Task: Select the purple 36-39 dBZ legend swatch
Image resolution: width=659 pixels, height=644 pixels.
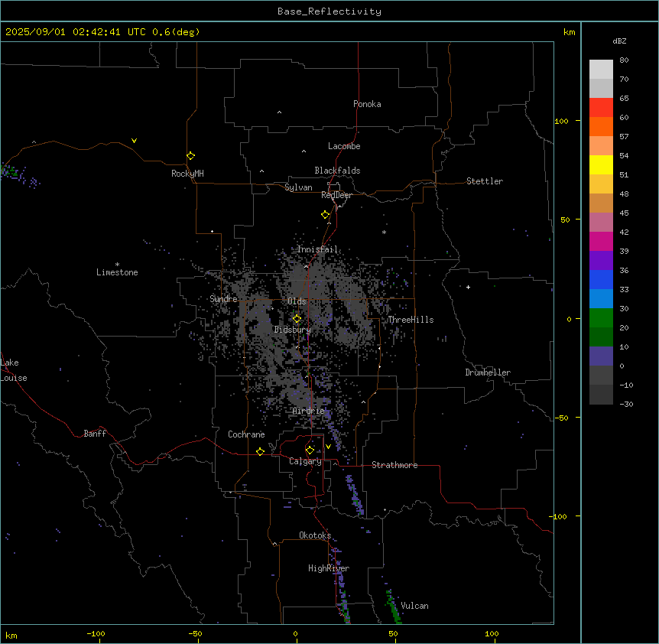Action: click(x=601, y=261)
